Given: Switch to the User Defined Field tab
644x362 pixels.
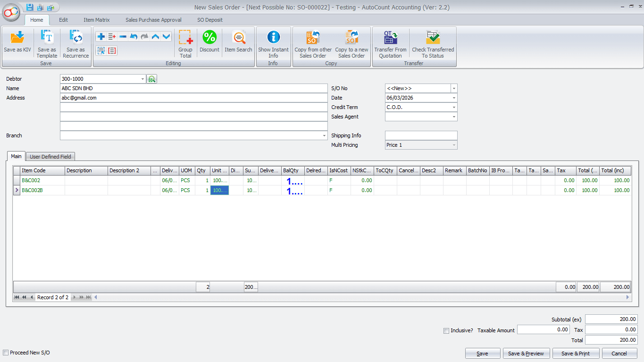Looking at the screenshot, I should click(x=50, y=156).
